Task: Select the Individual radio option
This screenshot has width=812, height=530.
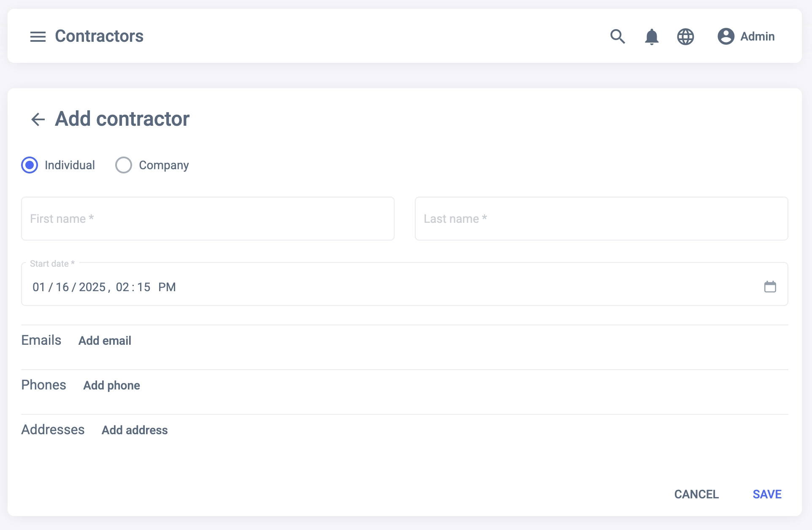Action: [30, 165]
